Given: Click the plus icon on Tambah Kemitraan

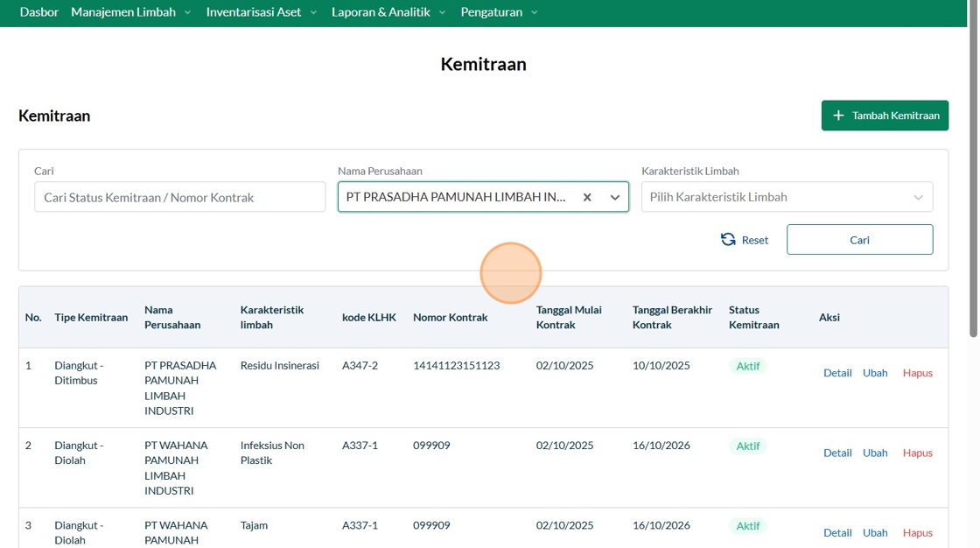Looking at the screenshot, I should (838, 116).
